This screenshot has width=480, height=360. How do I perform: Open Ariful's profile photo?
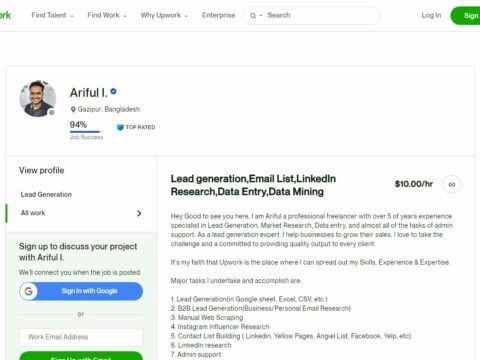pyautogui.click(x=38, y=99)
